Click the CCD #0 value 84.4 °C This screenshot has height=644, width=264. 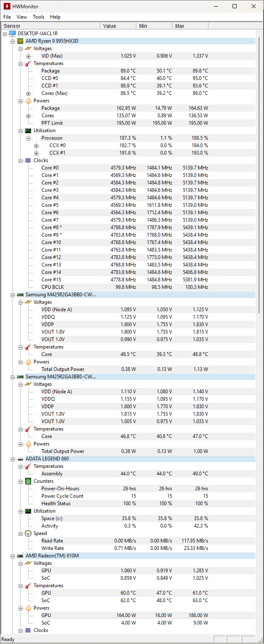(x=128, y=78)
